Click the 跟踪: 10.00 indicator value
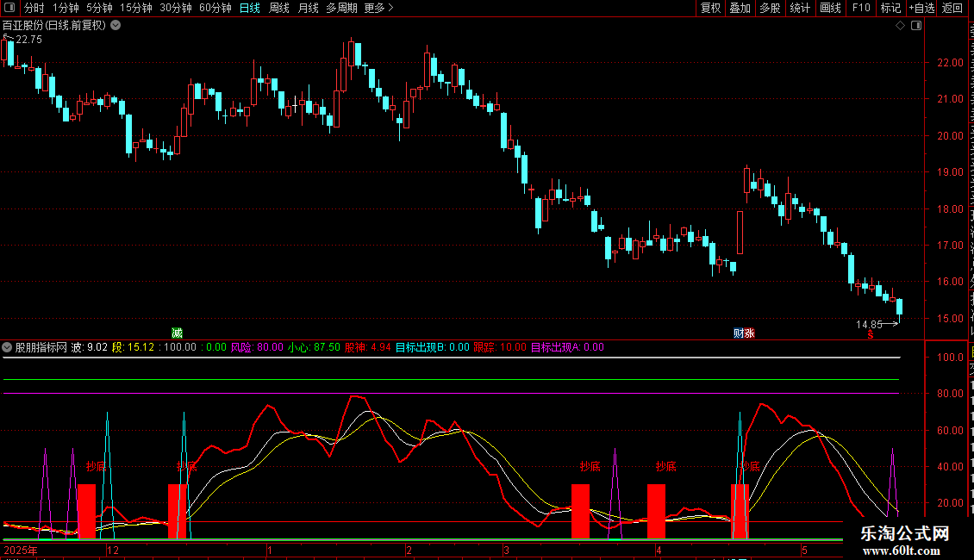Image resolution: width=974 pixels, height=560 pixels. pyautogui.click(x=500, y=348)
